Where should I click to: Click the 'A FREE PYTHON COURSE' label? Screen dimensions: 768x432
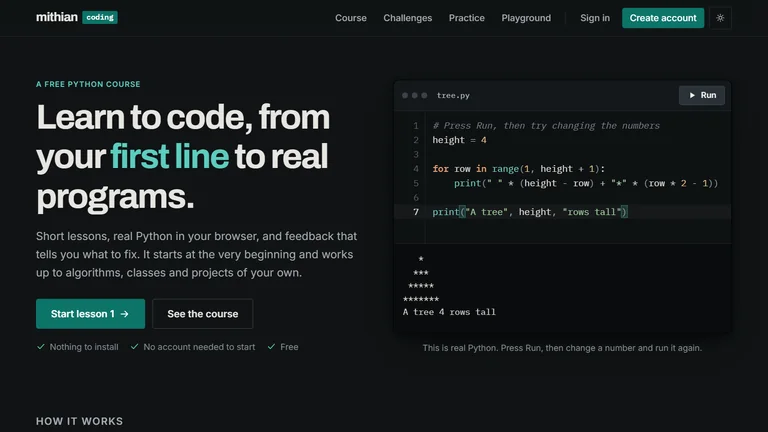[88, 84]
